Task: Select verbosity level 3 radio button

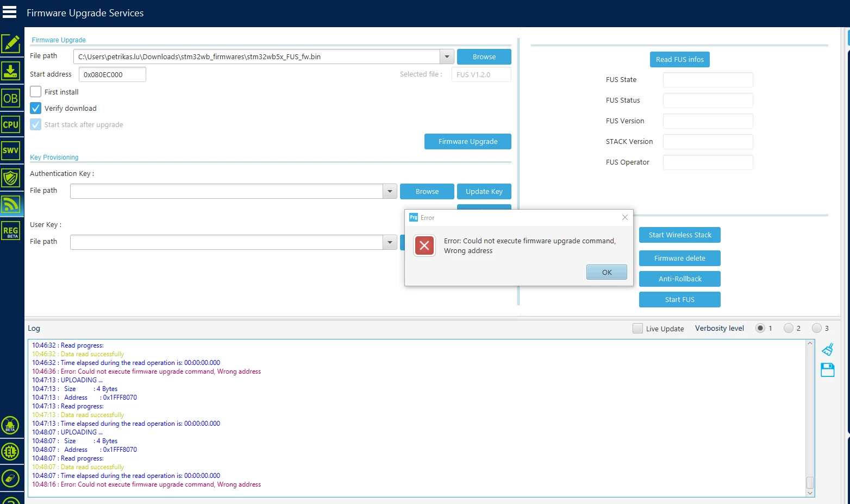Action: pyautogui.click(x=816, y=328)
